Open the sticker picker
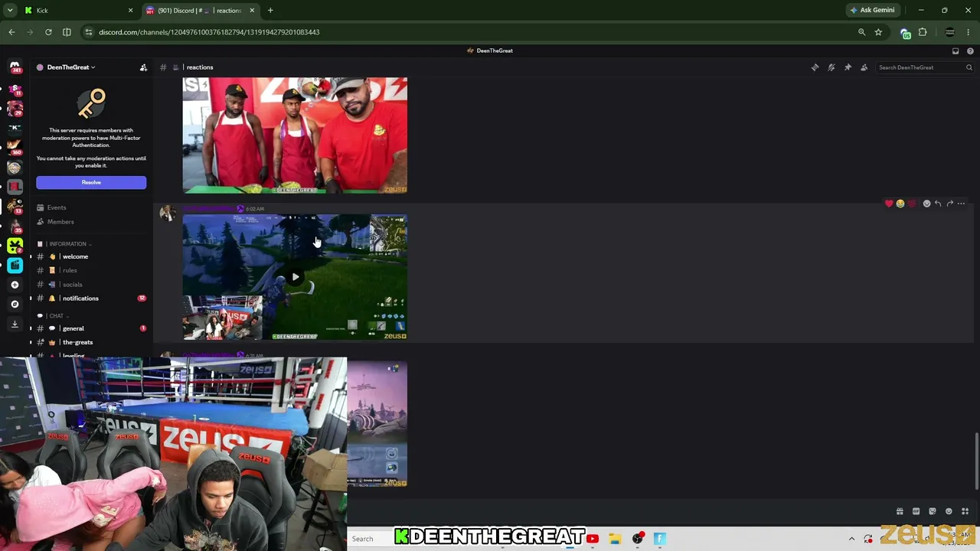Viewport: 980px width, 551px height. pyautogui.click(x=933, y=511)
